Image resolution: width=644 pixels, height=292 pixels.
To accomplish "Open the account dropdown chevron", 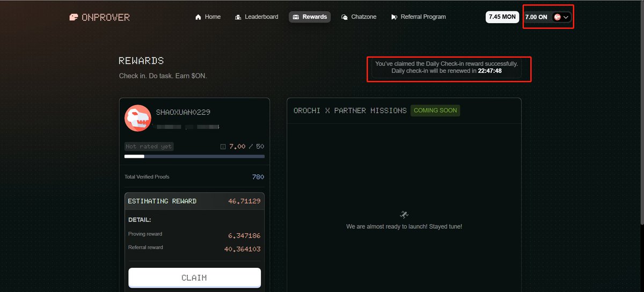I will pyautogui.click(x=566, y=17).
